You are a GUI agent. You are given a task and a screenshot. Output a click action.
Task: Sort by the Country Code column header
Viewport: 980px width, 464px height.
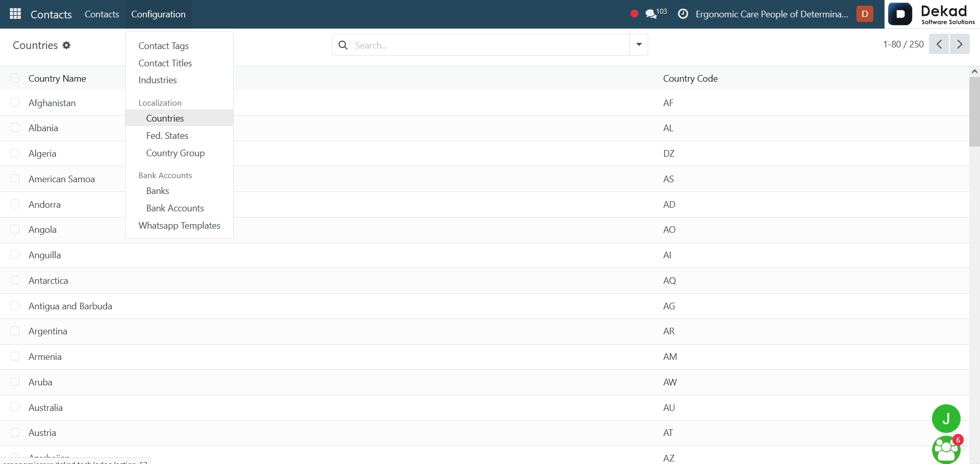coord(690,79)
